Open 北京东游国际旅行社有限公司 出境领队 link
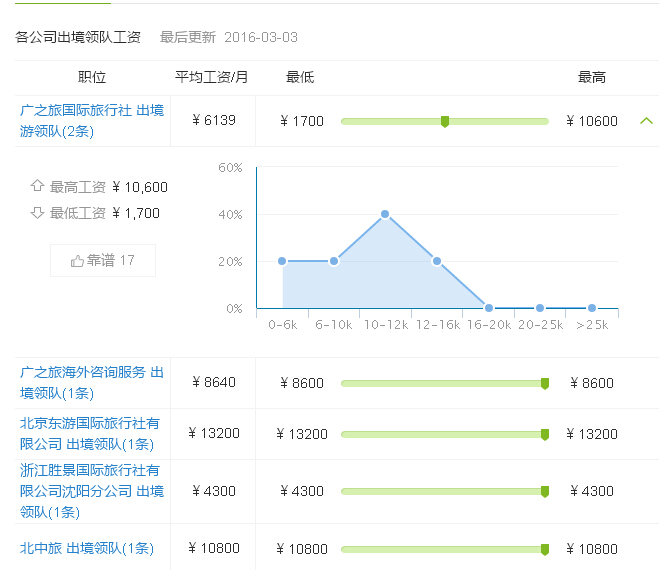 [90, 433]
